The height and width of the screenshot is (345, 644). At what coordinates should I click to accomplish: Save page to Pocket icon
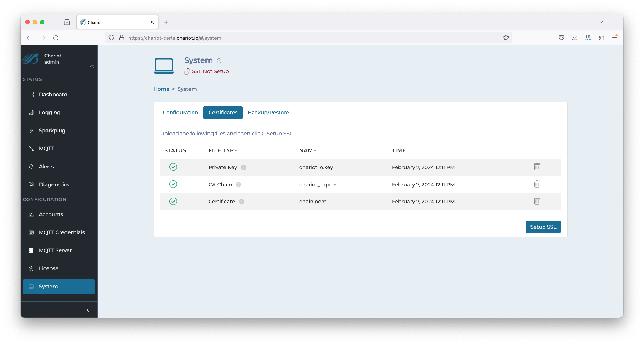click(x=562, y=38)
